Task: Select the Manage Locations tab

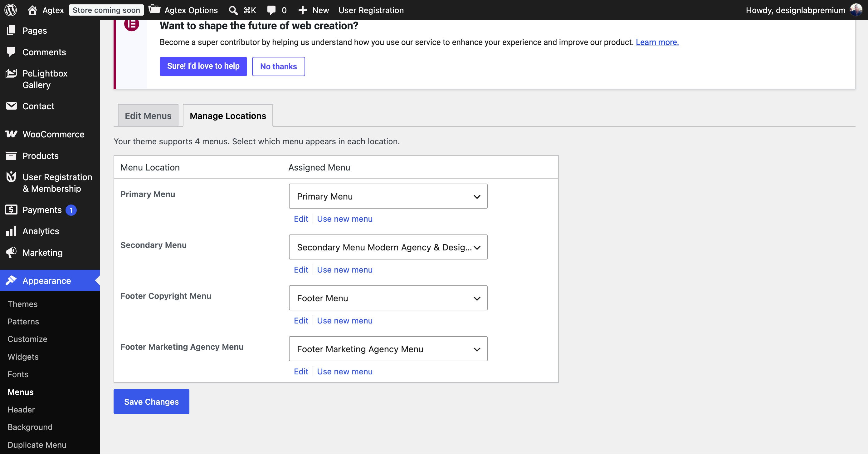Action: click(x=228, y=116)
